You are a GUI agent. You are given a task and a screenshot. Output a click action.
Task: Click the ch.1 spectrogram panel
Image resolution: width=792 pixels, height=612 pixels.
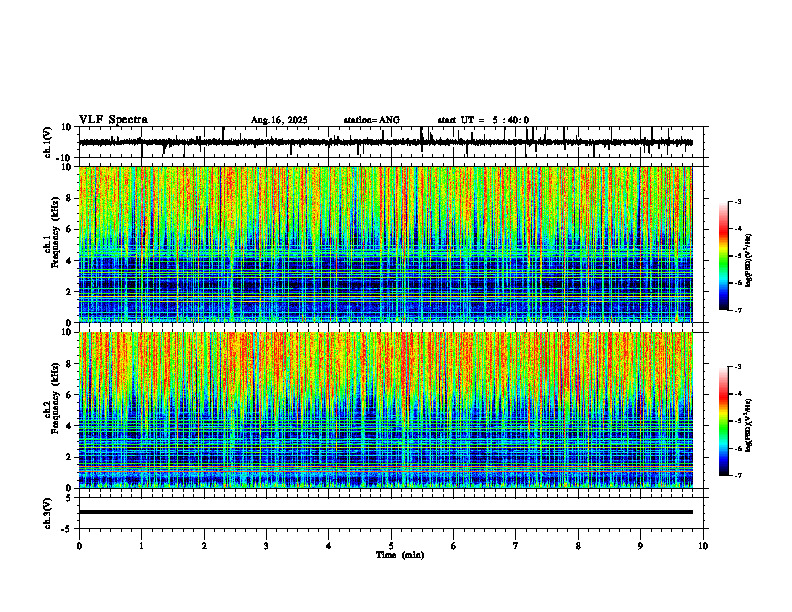click(386, 244)
